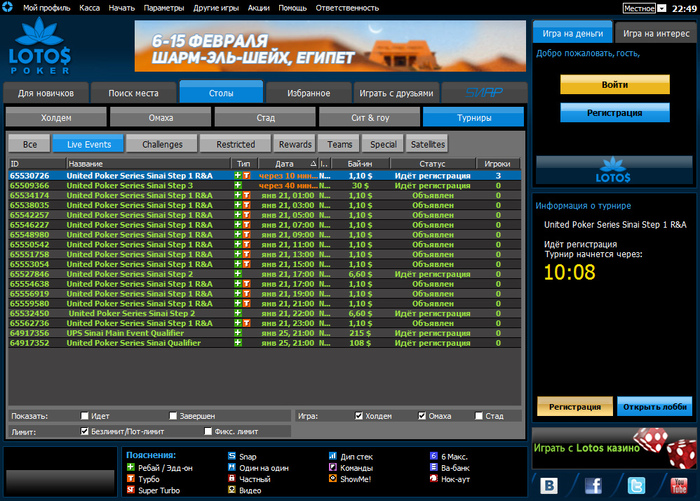Click the 6 Макс. legend icon
700x501 pixels.
coord(433,456)
